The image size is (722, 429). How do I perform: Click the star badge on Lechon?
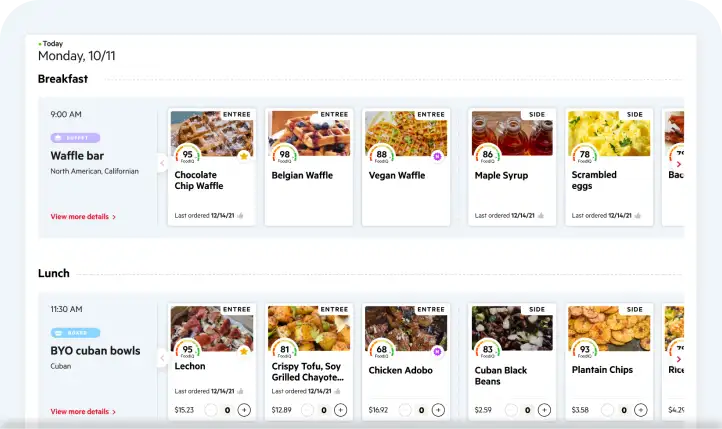(x=243, y=351)
